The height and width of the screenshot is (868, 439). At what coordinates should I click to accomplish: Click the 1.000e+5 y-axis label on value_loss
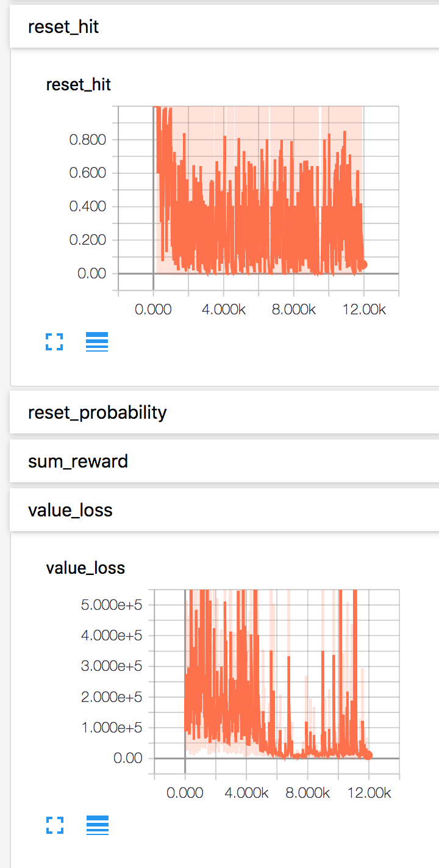click(x=112, y=728)
